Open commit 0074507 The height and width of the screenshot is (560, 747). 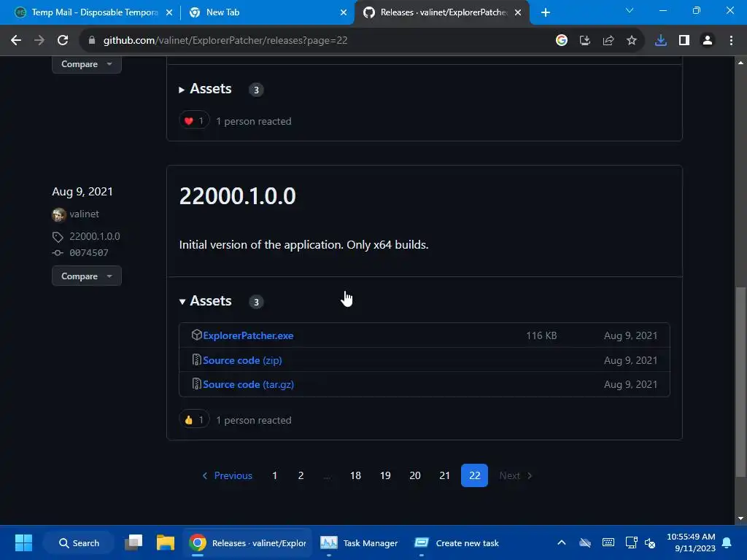pyautogui.click(x=88, y=253)
